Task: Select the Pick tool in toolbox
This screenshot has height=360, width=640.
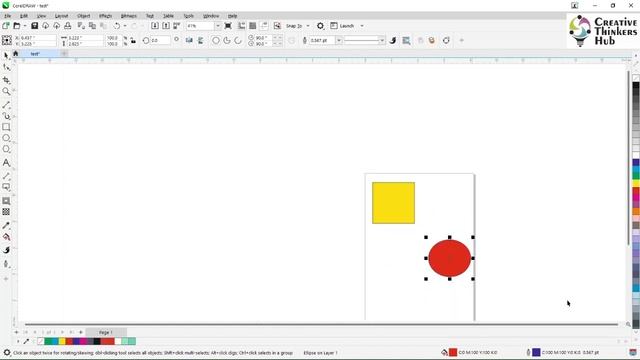Action: (x=6, y=56)
